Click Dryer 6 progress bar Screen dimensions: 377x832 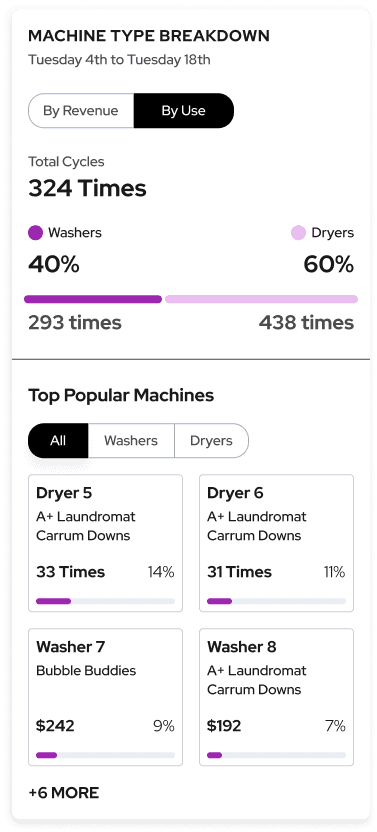277,601
